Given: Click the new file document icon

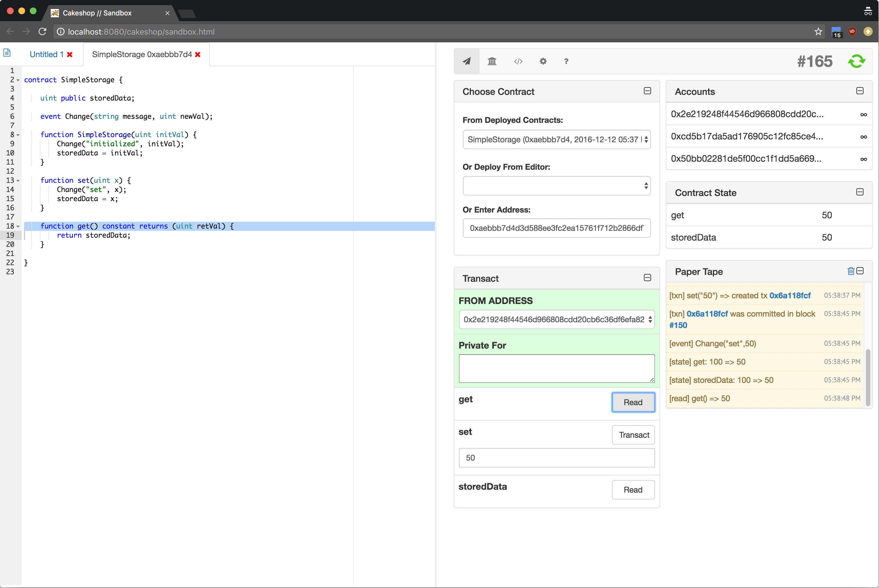Looking at the screenshot, I should 7,53.
